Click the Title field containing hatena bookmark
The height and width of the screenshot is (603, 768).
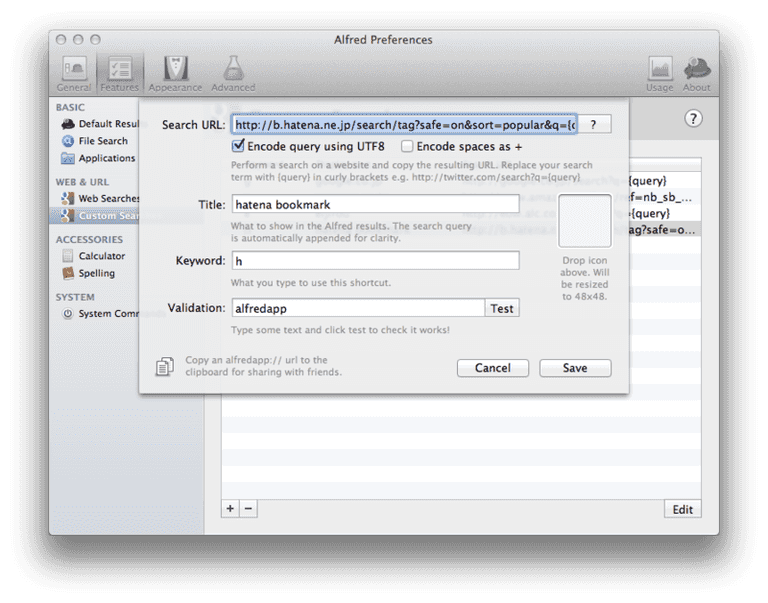coord(376,204)
